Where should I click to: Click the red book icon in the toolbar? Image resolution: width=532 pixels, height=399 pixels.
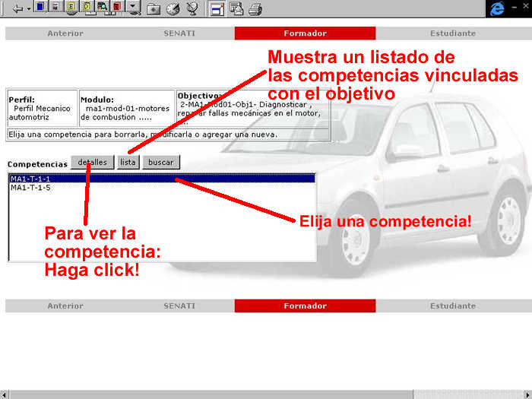pyautogui.click(x=116, y=8)
